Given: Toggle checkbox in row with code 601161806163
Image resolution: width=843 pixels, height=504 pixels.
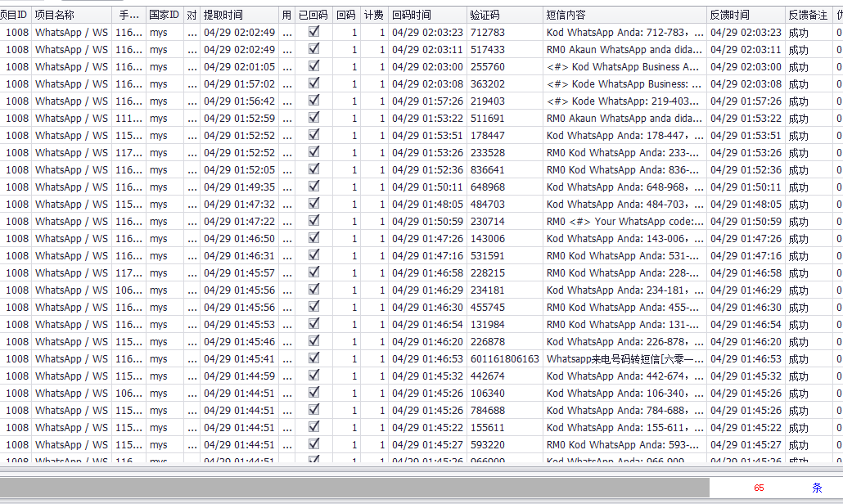Looking at the screenshot, I should pyautogui.click(x=314, y=358).
